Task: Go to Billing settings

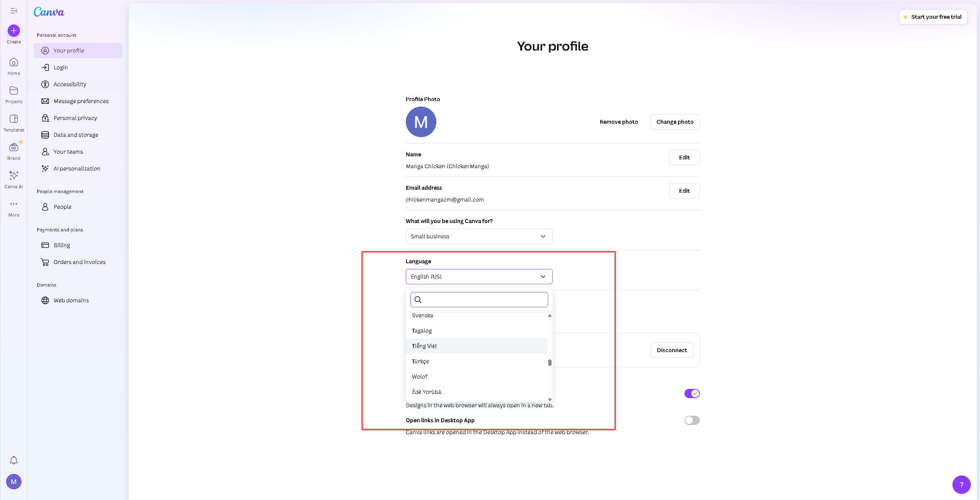Action: 62,245
